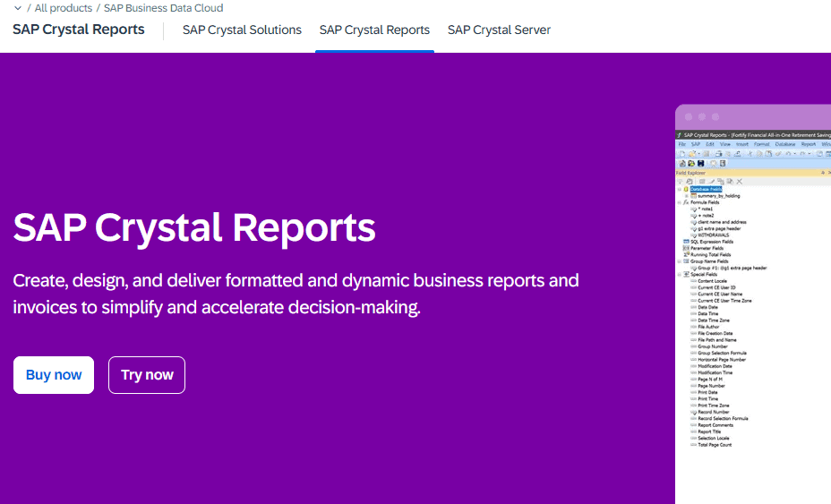Select Report Title in Special Fields
This screenshot has width=831, height=504.
tap(709, 431)
